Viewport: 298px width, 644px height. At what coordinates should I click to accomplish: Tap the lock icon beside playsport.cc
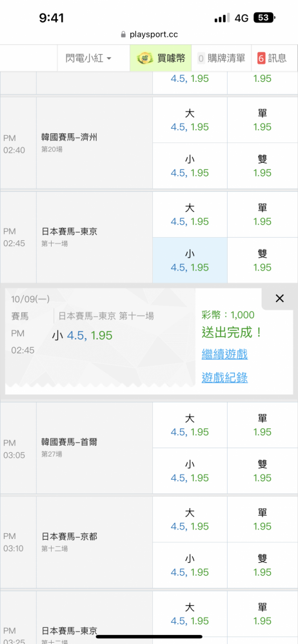coord(123,35)
